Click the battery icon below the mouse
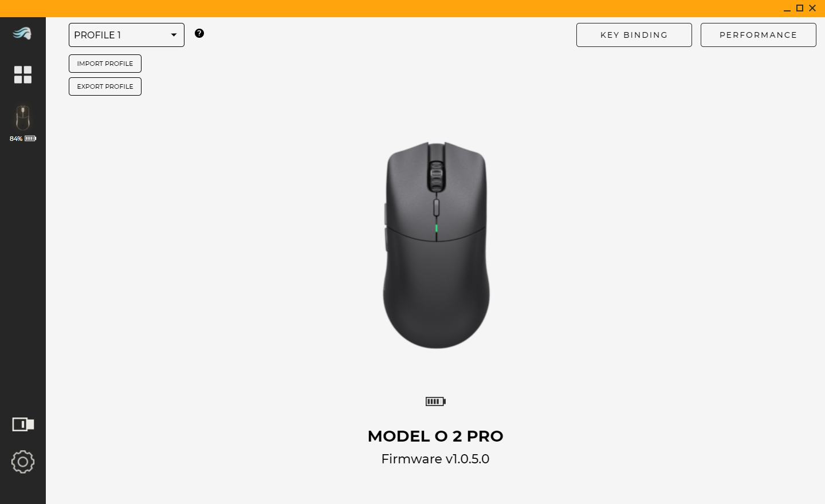Image resolution: width=825 pixels, height=504 pixels. [x=435, y=401]
